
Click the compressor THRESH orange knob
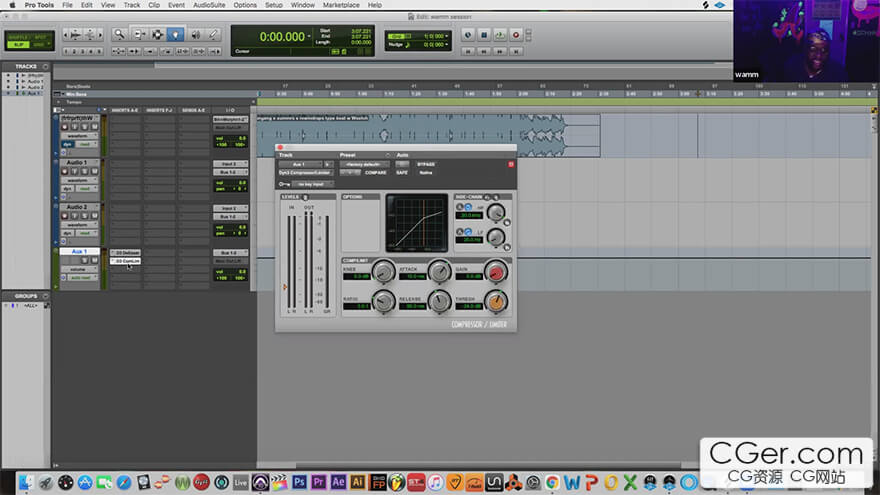tap(496, 302)
